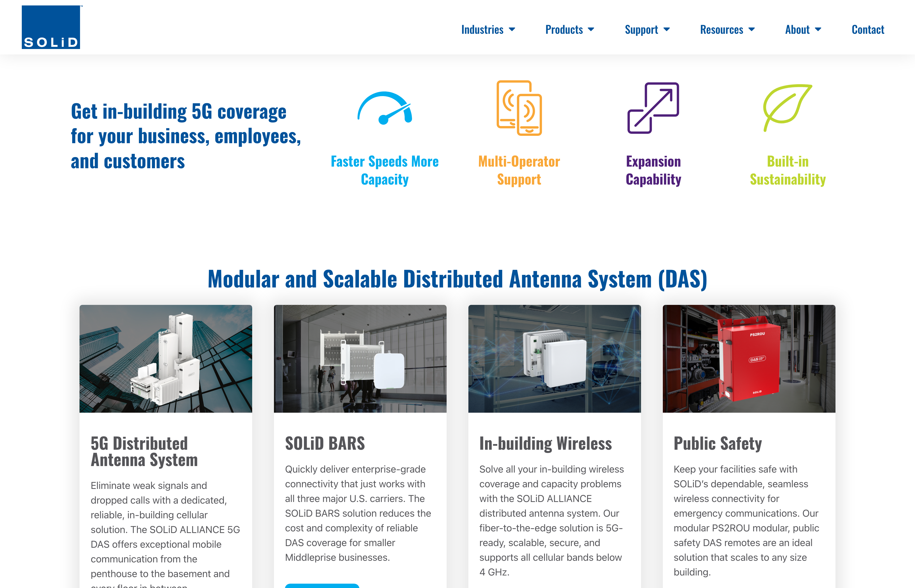Click the blue speedometer gauge icon
Viewport: 915px width, 588px height.
pyautogui.click(x=385, y=108)
